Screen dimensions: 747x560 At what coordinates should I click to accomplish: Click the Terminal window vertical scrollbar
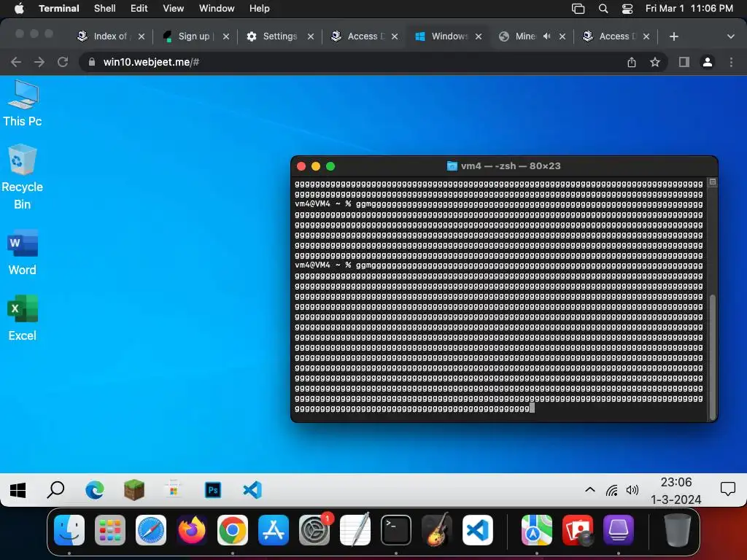[x=713, y=356]
